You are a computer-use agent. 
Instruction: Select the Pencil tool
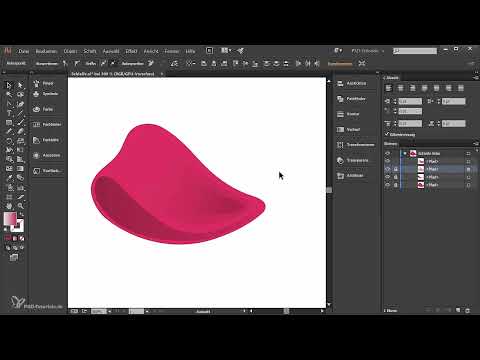point(9,132)
